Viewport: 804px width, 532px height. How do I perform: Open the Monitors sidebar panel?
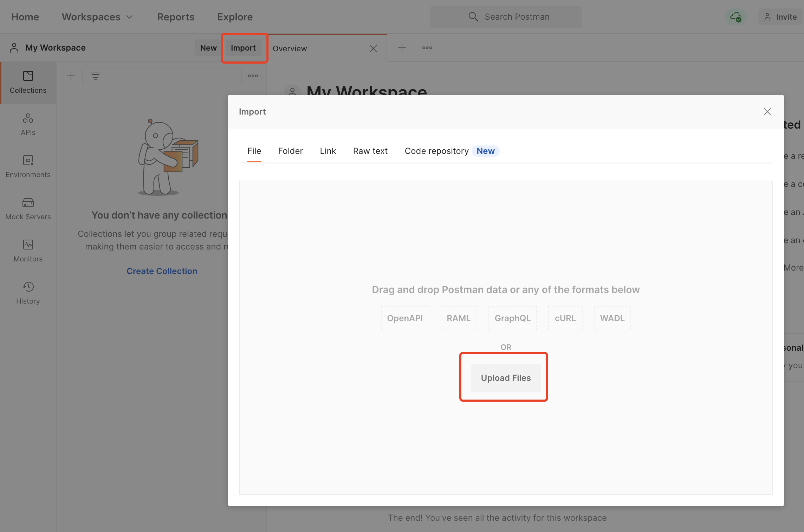[x=28, y=251]
